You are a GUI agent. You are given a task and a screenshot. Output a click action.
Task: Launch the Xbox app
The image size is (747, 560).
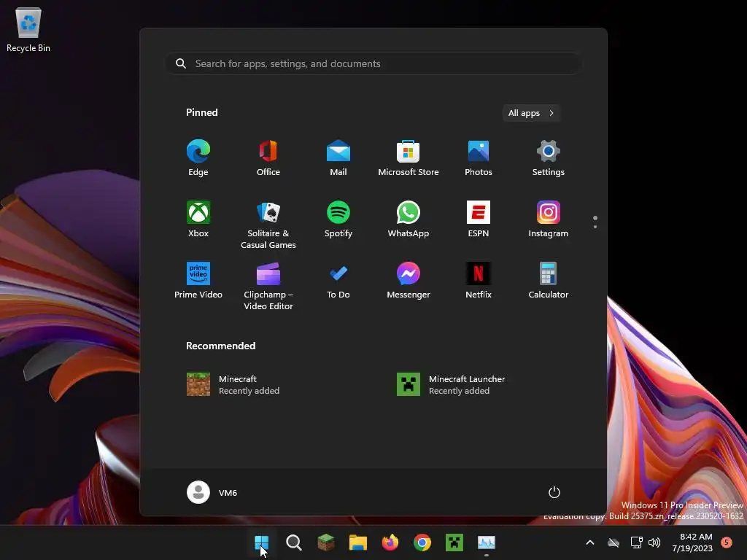pyautogui.click(x=198, y=219)
